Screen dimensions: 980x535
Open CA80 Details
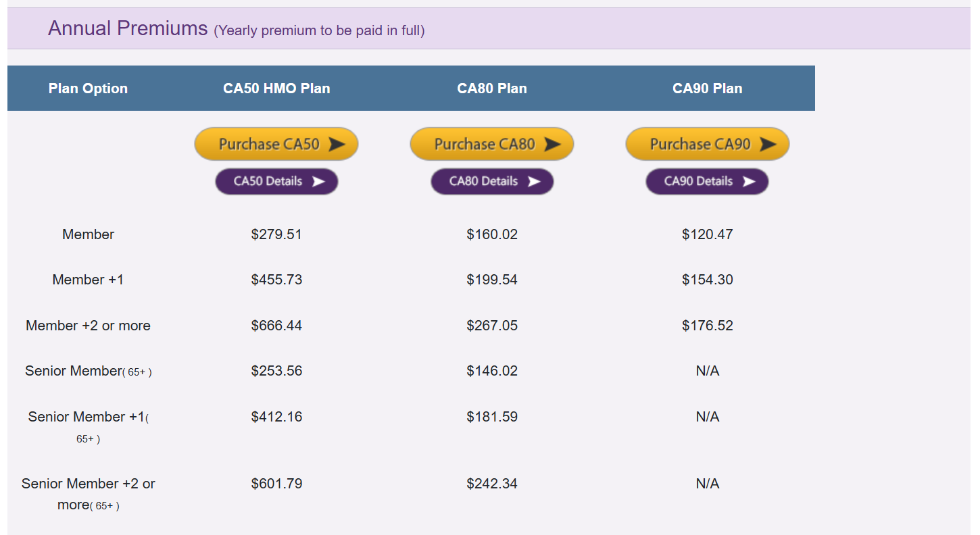pos(492,181)
